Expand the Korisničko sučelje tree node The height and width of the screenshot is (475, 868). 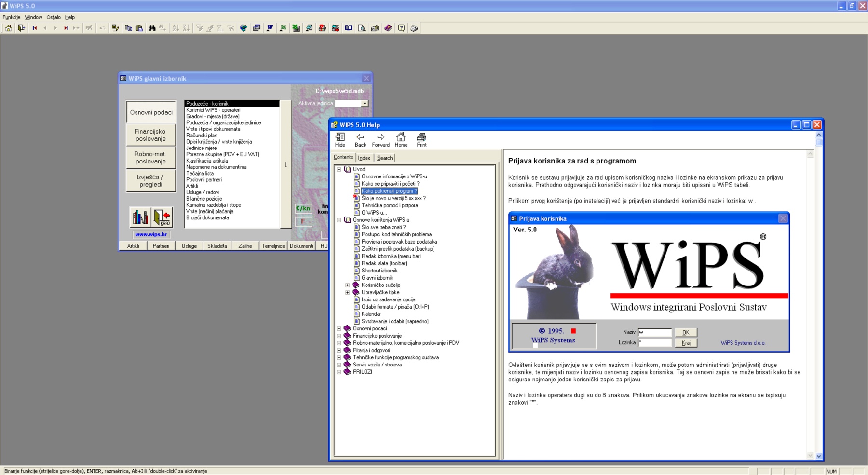pyautogui.click(x=348, y=285)
